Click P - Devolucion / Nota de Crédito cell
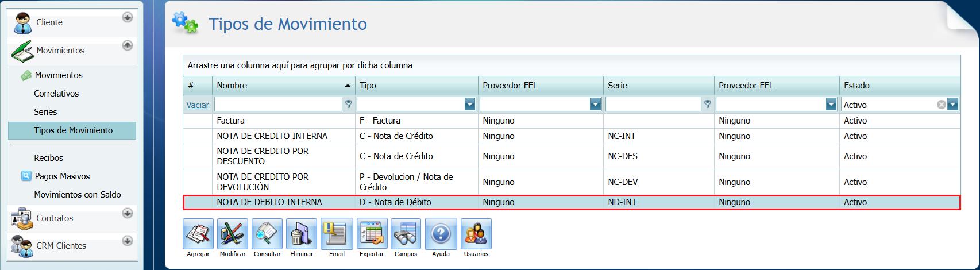 pos(416,182)
